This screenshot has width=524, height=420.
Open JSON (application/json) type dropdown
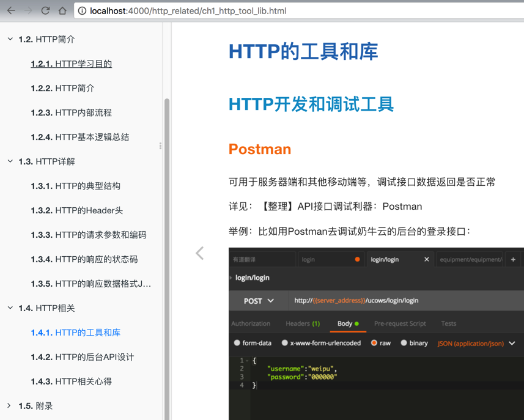[476, 344]
